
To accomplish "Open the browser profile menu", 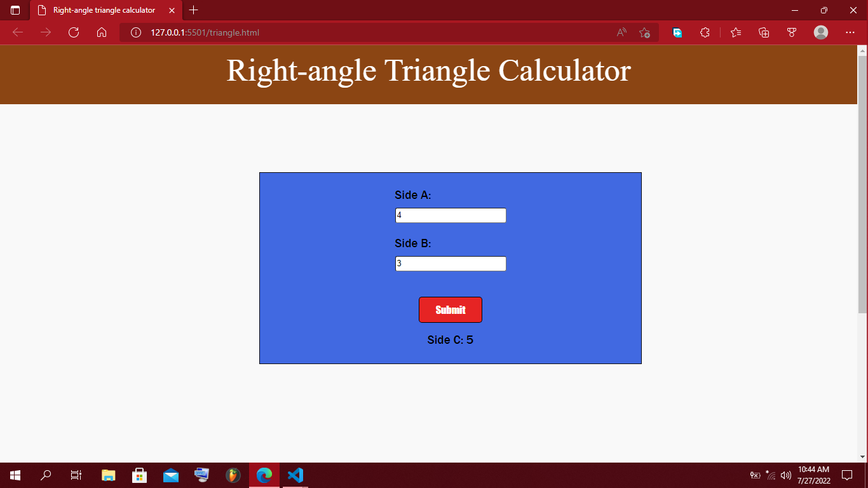I will click(820, 32).
